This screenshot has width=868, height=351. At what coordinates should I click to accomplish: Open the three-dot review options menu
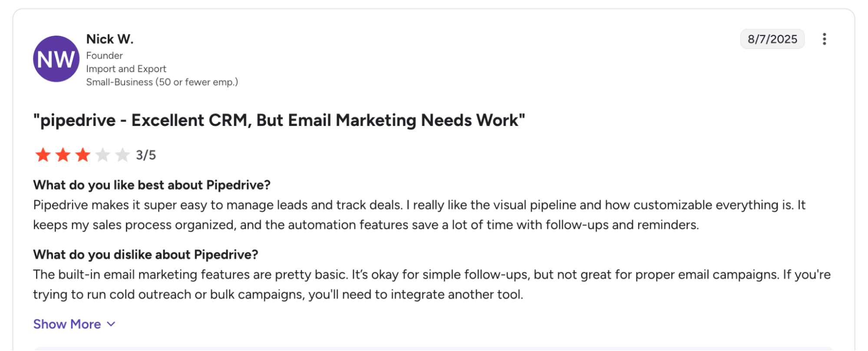point(824,39)
